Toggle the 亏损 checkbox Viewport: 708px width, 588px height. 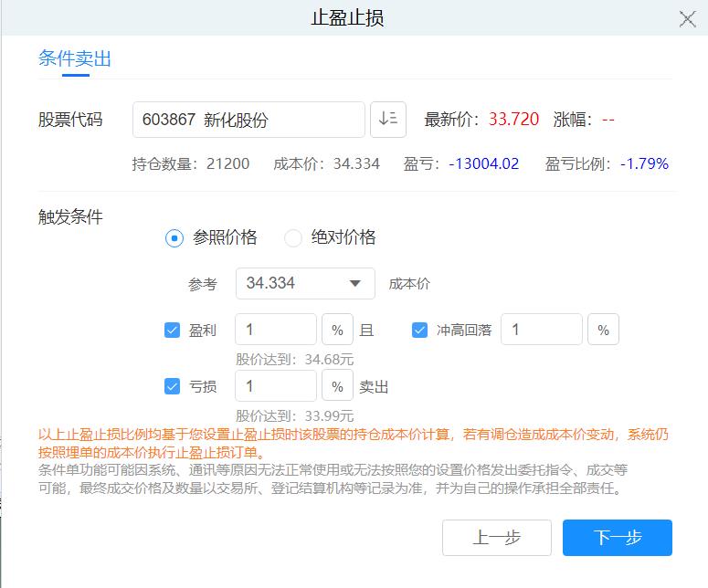172,386
